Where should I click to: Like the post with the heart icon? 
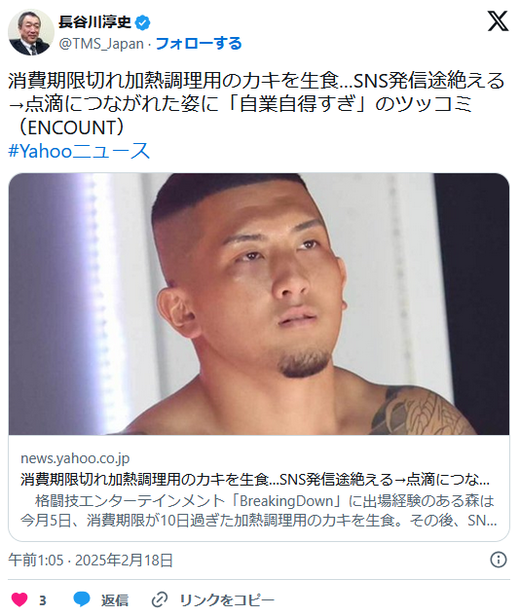point(19,600)
